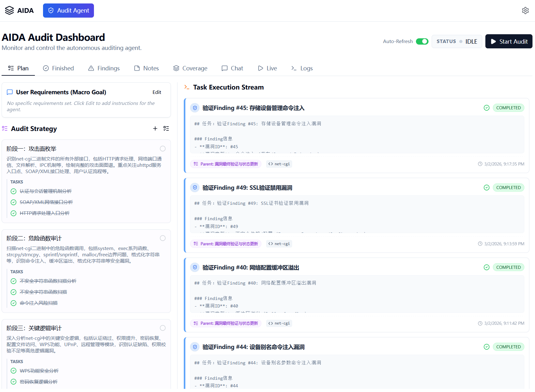
Task: Click the clock icon next to 9:11:42 PM
Action: 480,323
